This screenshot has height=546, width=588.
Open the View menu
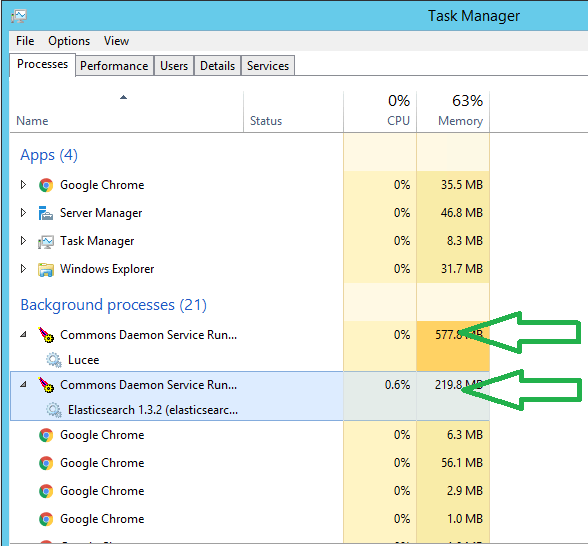tap(116, 41)
